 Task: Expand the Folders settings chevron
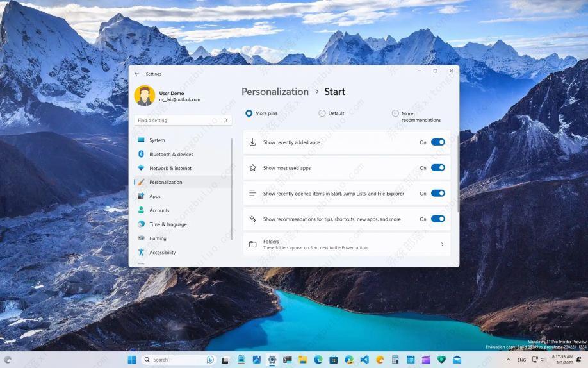(442, 244)
